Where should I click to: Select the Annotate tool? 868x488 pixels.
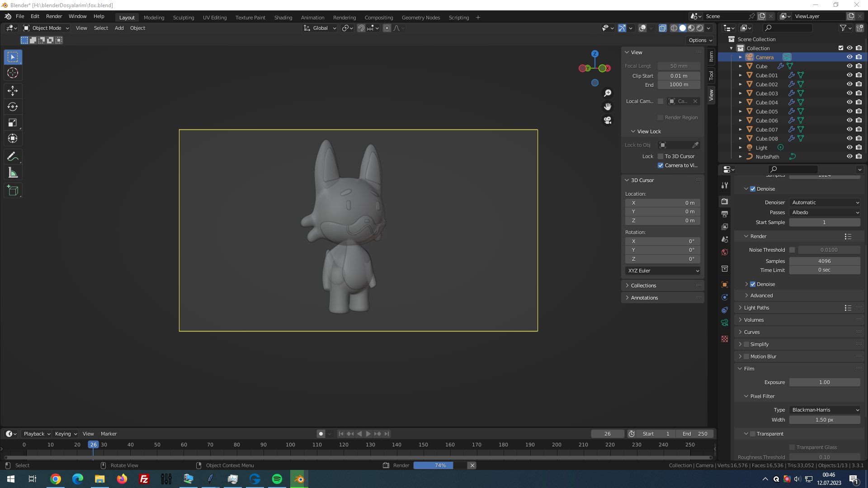pos(13,157)
